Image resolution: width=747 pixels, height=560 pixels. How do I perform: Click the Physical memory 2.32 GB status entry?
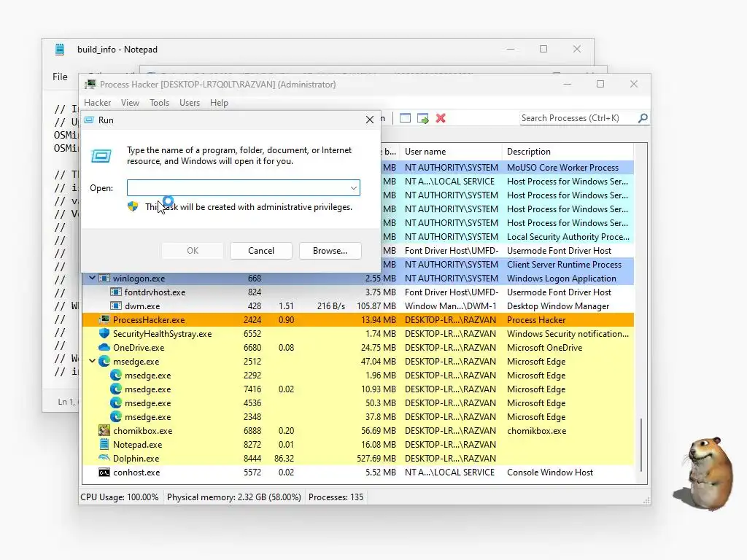tap(234, 497)
